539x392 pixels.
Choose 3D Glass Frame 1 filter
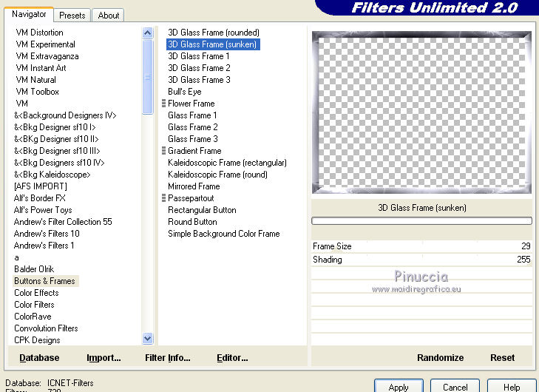click(x=199, y=56)
